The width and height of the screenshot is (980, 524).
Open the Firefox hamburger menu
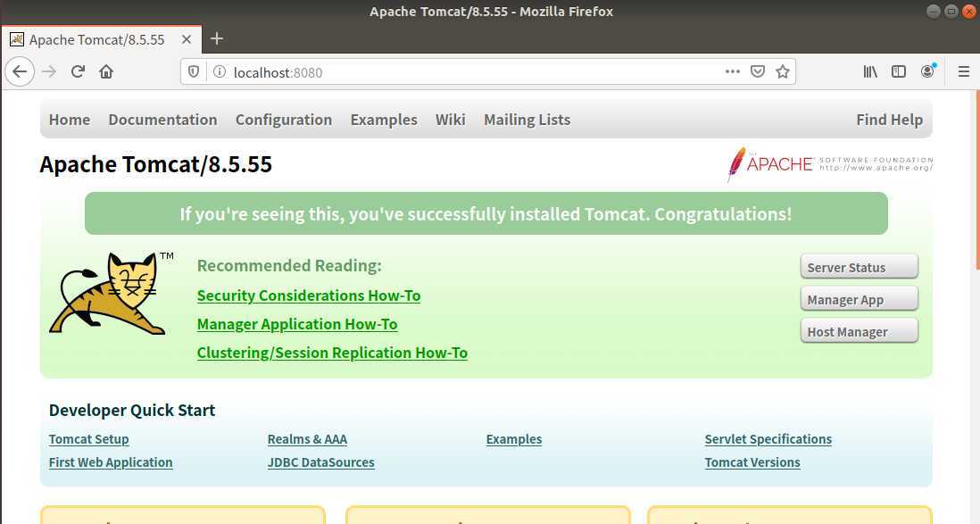click(964, 72)
